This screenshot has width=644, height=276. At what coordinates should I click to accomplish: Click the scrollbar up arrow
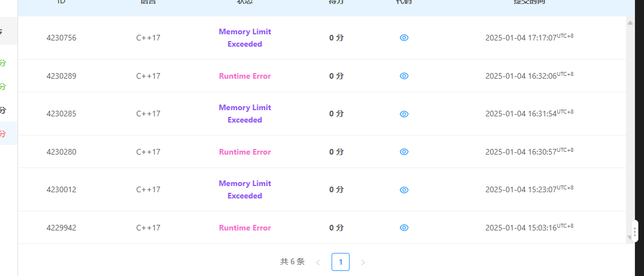click(630, 23)
